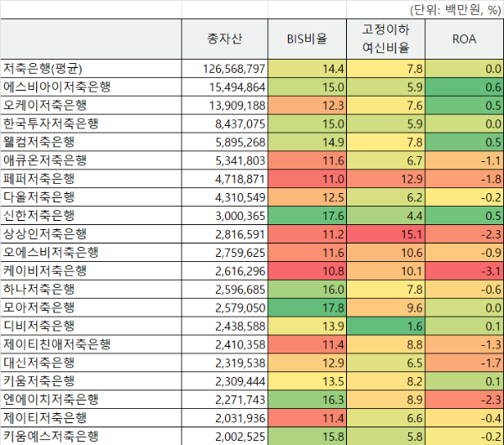Select total assets cell 5,895,268
Viewport: 504px width, 445px height.
(x=224, y=142)
